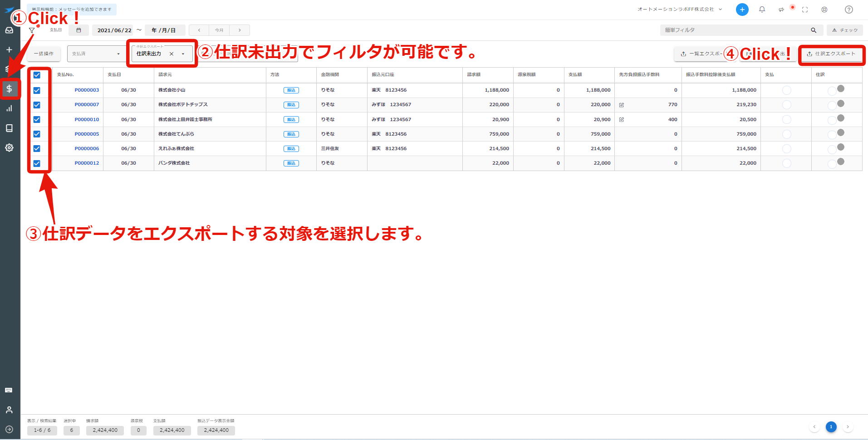Click the 仕訳エクスポート button
The width and height of the screenshot is (868, 440).
pyautogui.click(x=831, y=54)
